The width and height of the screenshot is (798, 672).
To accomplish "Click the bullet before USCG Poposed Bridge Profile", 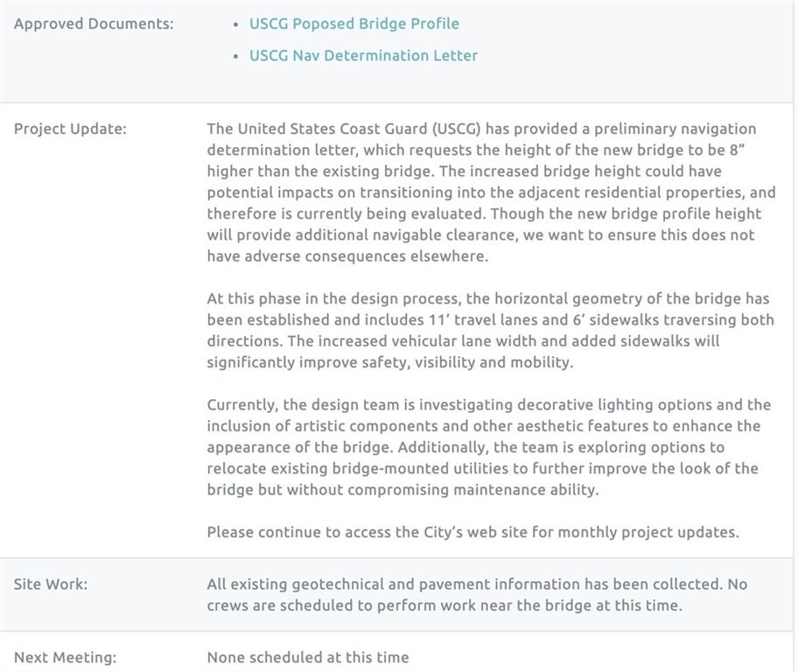I will pyautogui.click(x=236, y=24).
